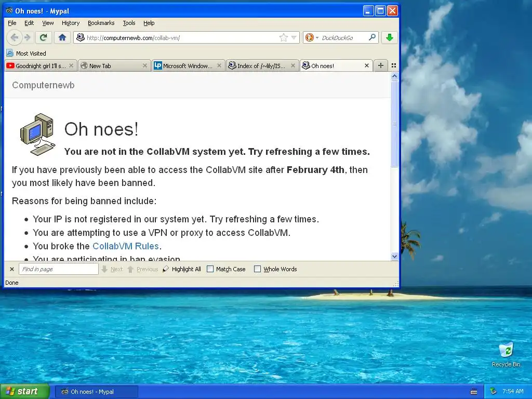532x399 pixels.
Task: Click the vertical scrollbar thumb
Action: coord(394,124)
